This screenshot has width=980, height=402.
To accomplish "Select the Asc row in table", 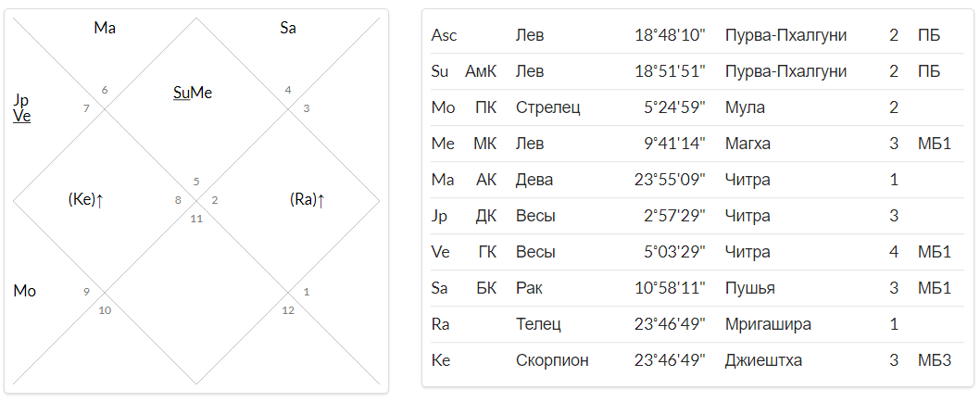I will 697,35.
